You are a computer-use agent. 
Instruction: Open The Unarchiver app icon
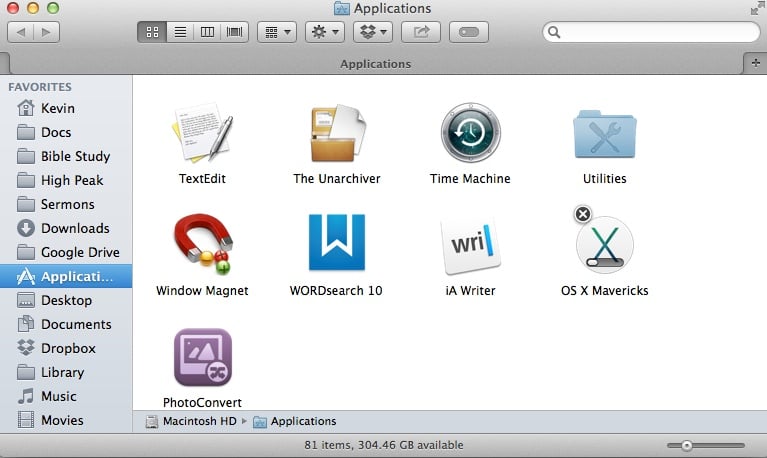(x=337, y=133)
